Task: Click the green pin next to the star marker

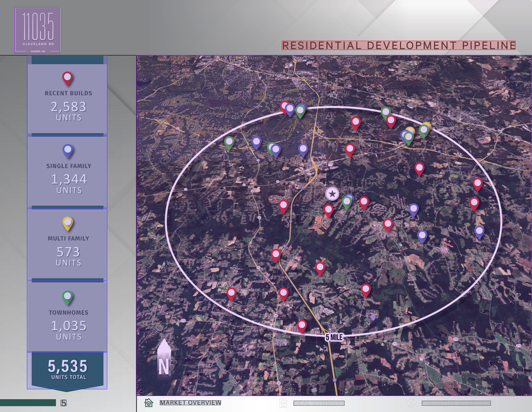Action: 347,203
